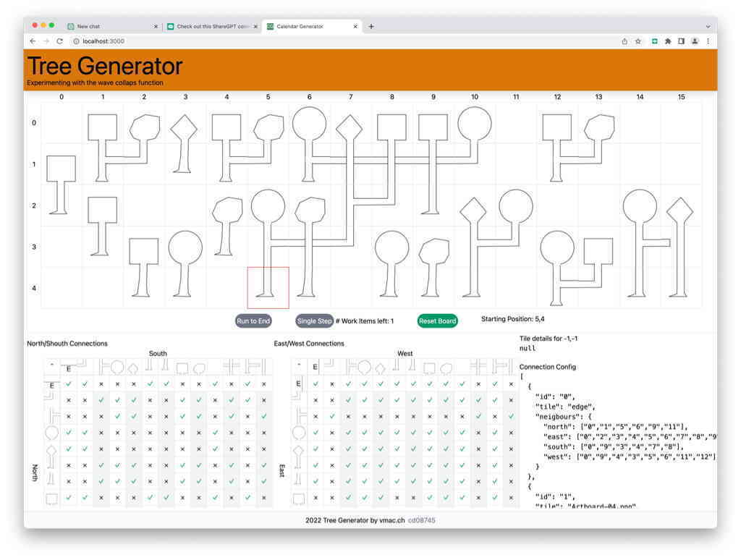Click the green Reset Board button
The height and width of the screenshot is (560, 741).
[437, 321]
